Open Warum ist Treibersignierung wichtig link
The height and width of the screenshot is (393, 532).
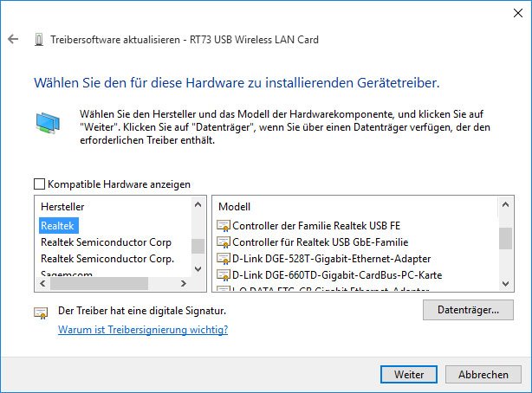click(143, 330)
